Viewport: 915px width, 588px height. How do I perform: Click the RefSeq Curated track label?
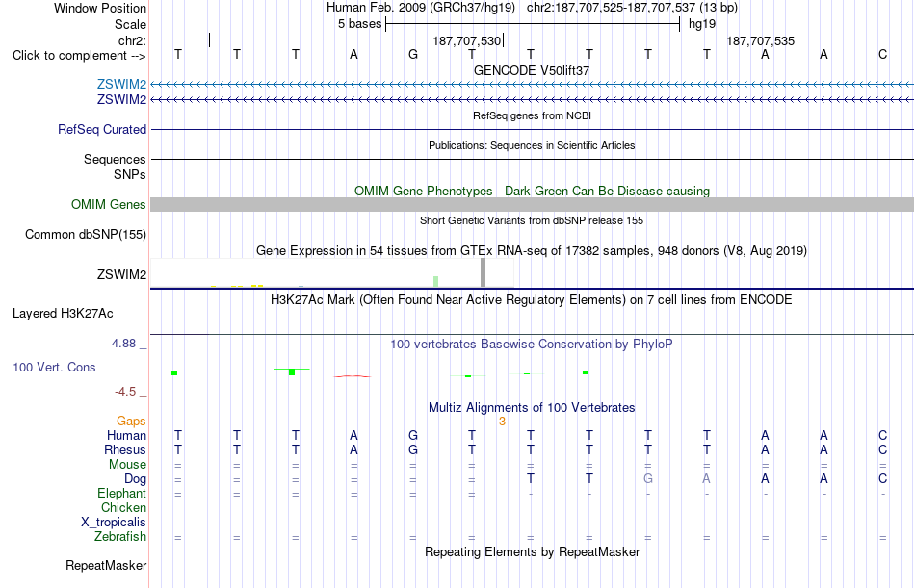[102, 130]
